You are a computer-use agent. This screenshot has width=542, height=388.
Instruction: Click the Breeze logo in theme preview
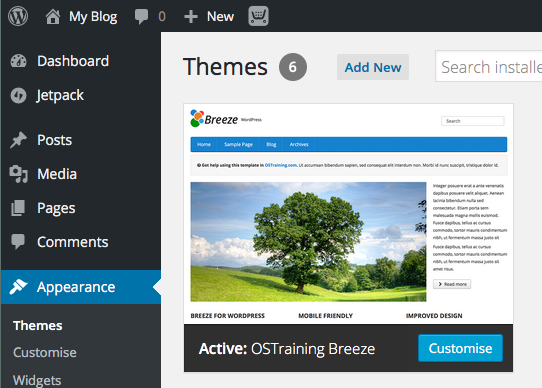click(214, 119)
